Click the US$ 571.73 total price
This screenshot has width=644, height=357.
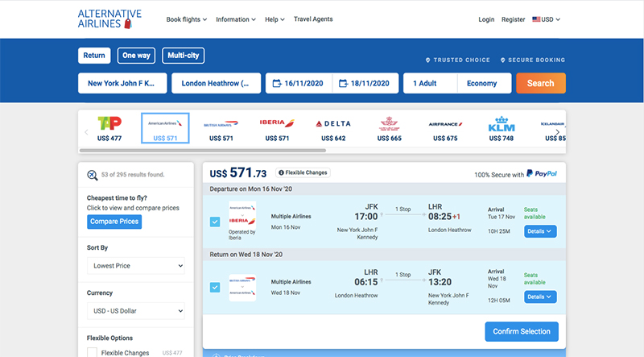pyautogui.click(x=237, y=172)
